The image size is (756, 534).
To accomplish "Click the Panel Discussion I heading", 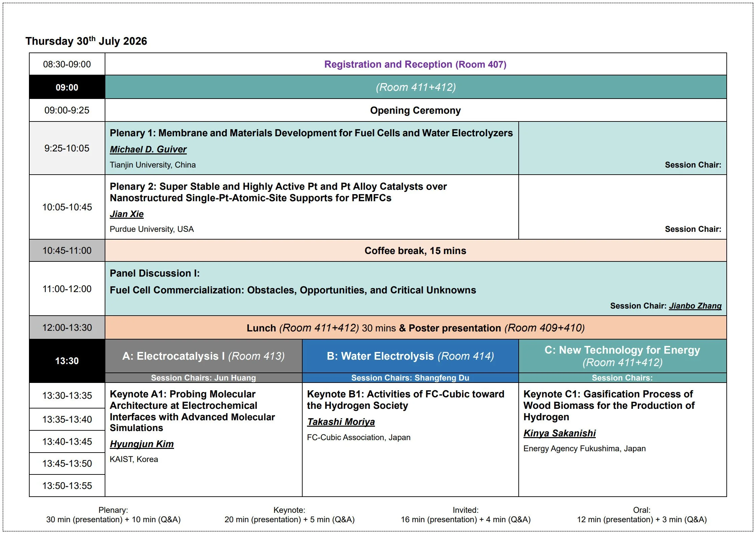I will (x=155, y=273).
